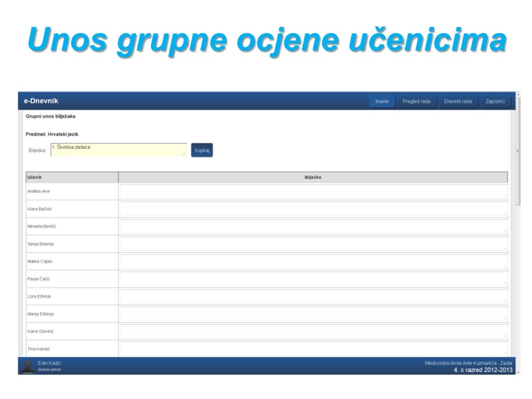This screenshot has height=399, width=532.
Task: Open the Dnevnik rada tab
Action: pyautogui.click(x=458, y=101)
